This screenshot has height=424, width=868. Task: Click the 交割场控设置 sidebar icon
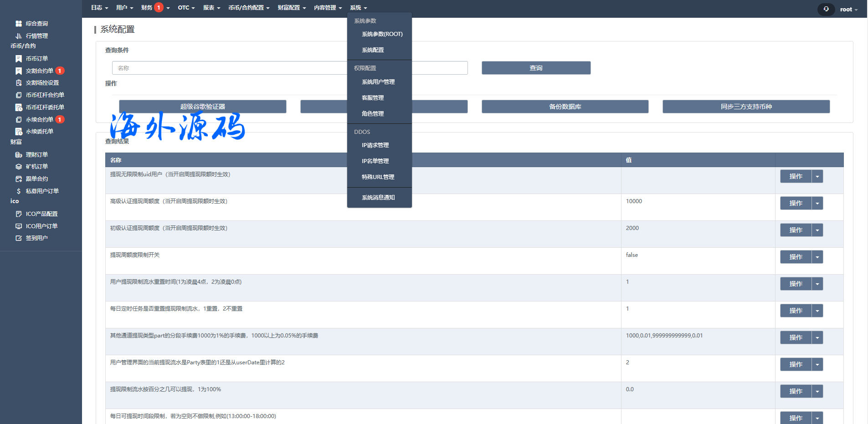click(19, 83)
